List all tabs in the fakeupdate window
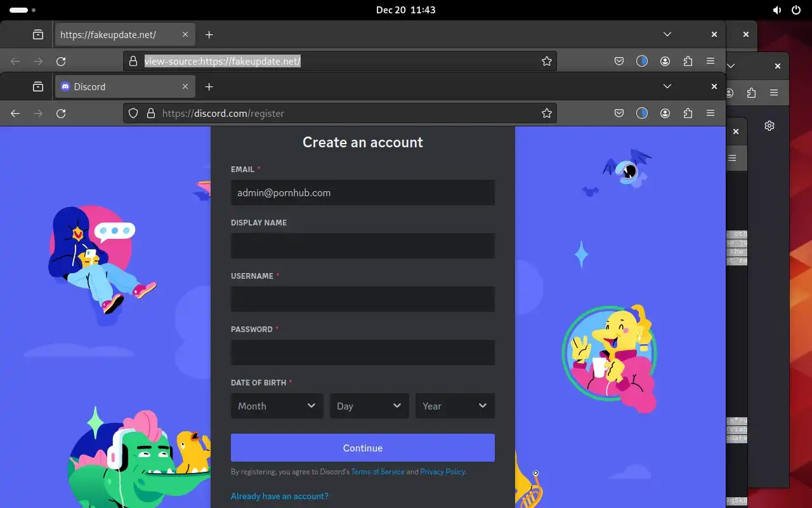This screenshot has height=508, width=812. point(667,34)
